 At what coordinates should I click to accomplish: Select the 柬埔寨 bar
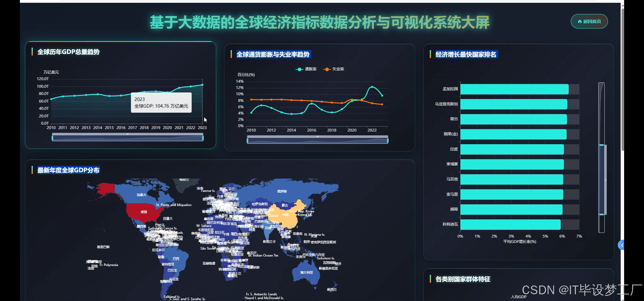pyautogui.click(x=512, y=164)
